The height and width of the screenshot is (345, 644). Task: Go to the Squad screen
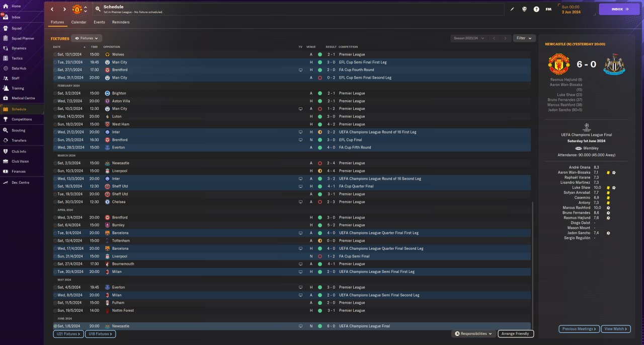click(x=16, y=28)
